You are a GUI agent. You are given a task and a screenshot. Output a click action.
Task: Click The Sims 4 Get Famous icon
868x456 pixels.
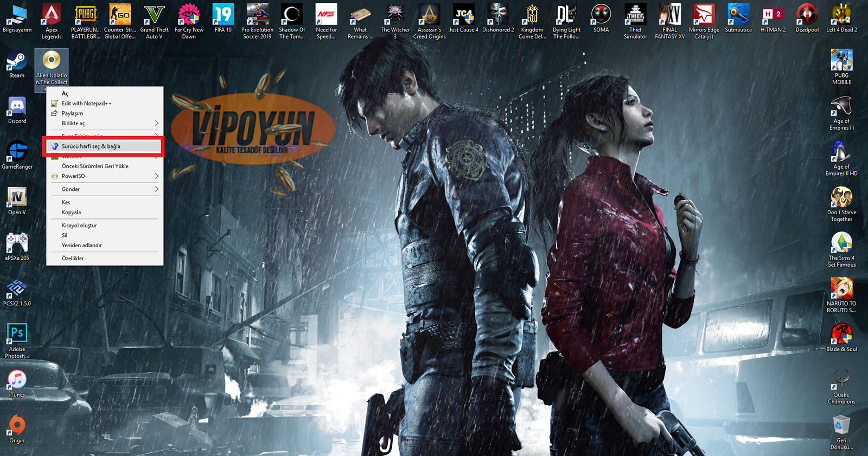click(841, 250)
